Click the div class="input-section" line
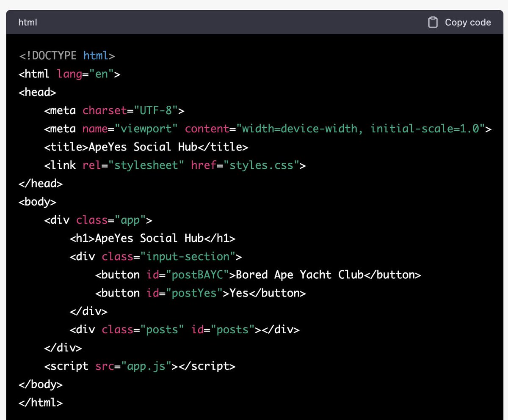 coord(156,256)
